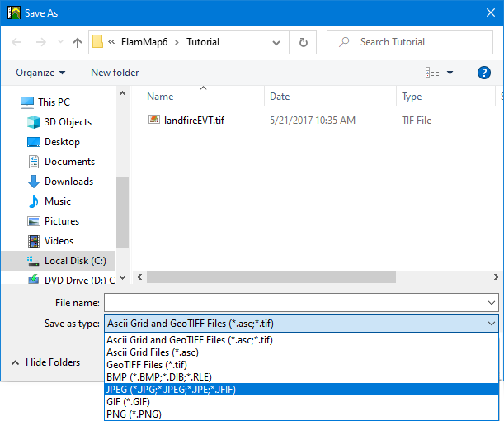Image resolution: width=504 pixels, height=421 pixels.
Task: Click the navigation pane scroll up arrow
Action: (122, 93)
